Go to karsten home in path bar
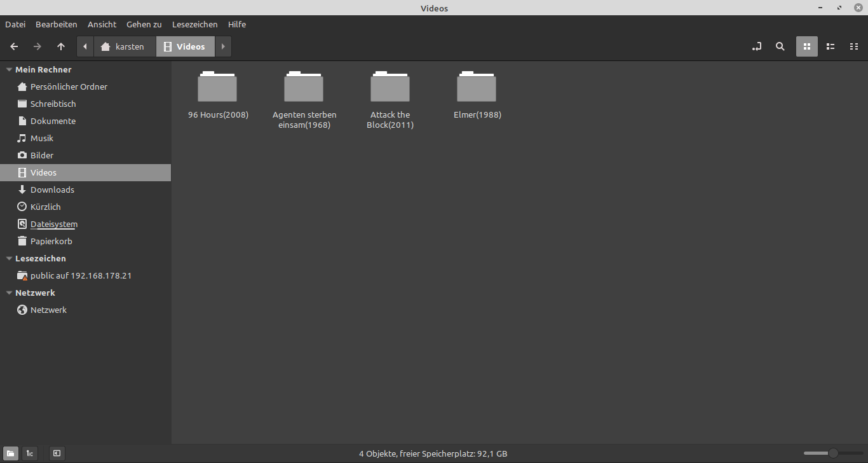 pos(125,46)
